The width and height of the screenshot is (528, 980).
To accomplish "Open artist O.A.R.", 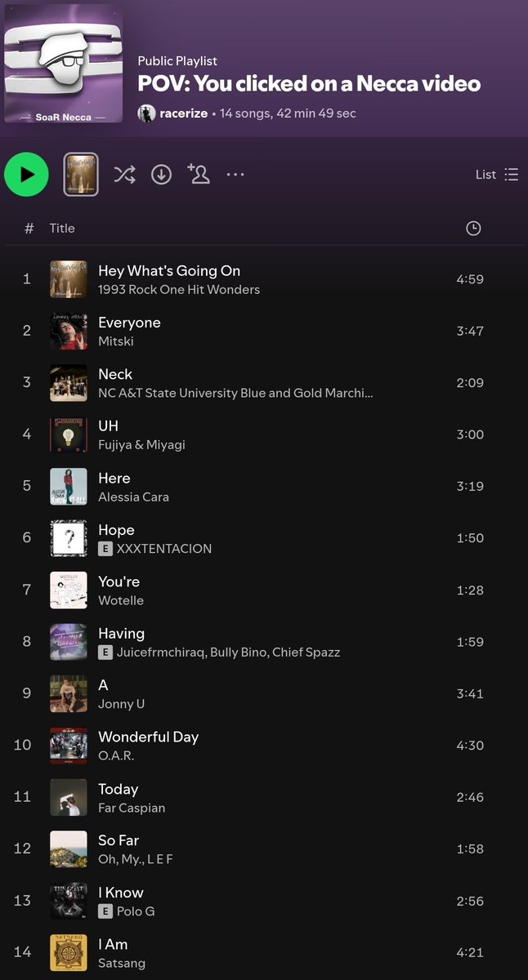I will point(116,756).
